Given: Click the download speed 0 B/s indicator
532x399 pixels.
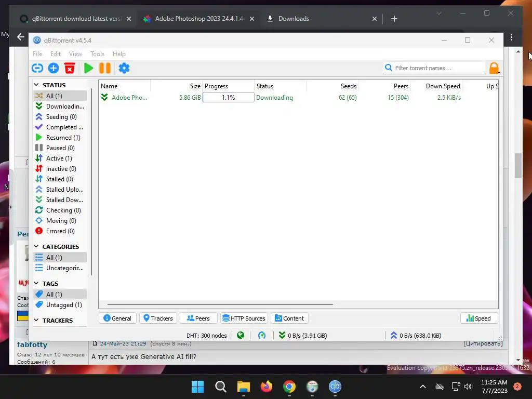Looking at the screenshot, I should pos(303,336).
